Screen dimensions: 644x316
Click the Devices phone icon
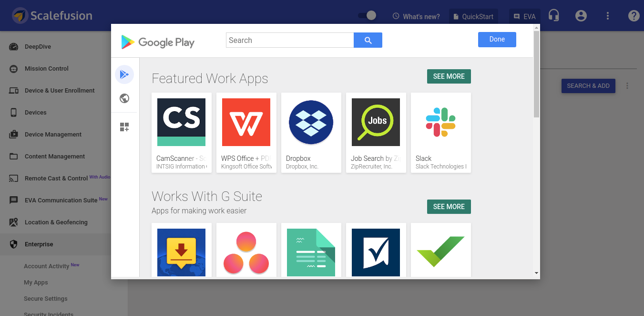14,113
